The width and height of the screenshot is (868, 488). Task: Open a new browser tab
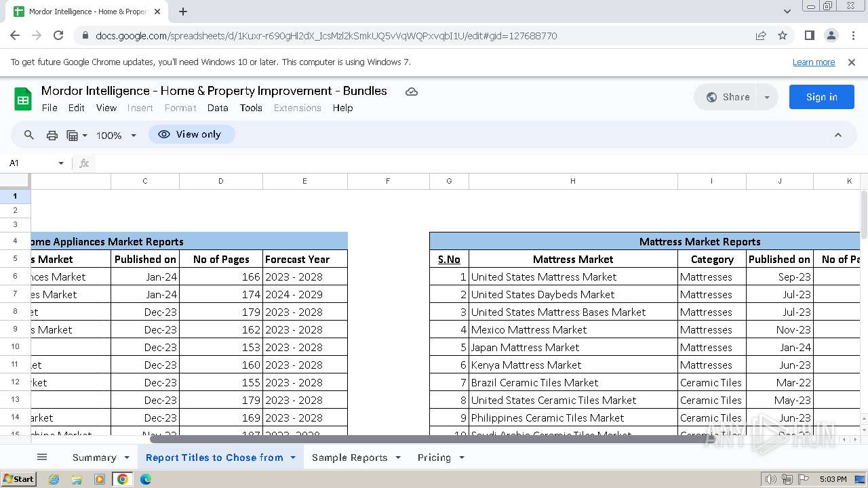[x=183, y=12]
